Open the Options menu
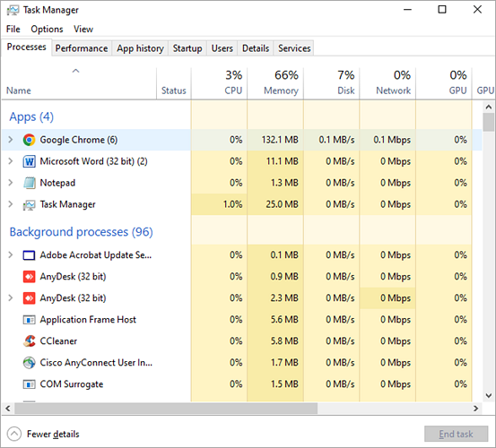The width and height of the screenshot is (496, 448). pos(47,29)
